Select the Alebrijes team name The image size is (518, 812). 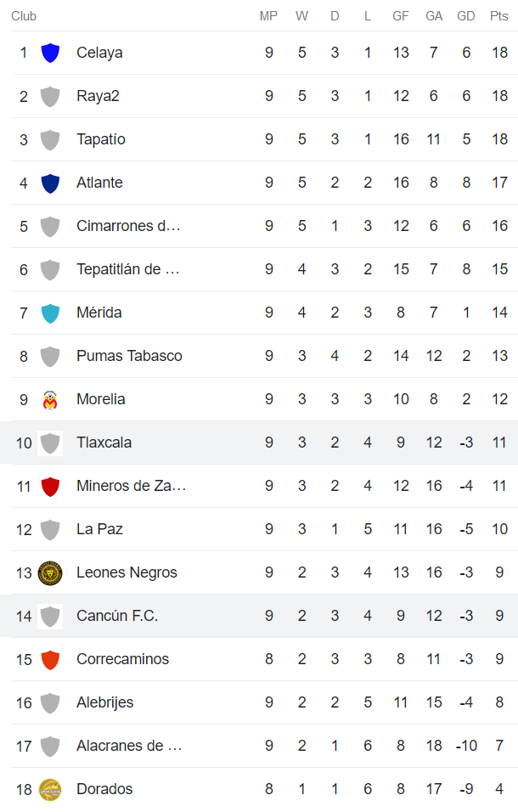pyautogui.click(x=104, y=702)
